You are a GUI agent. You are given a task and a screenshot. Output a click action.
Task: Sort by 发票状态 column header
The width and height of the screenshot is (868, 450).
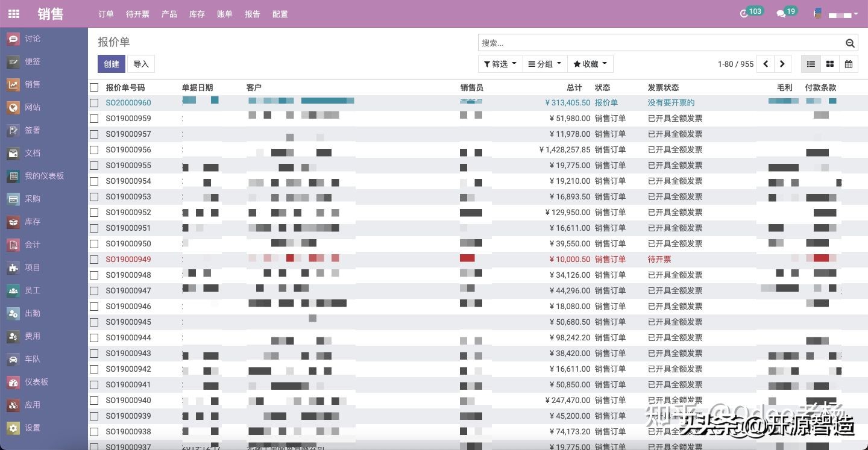(664, 87)
